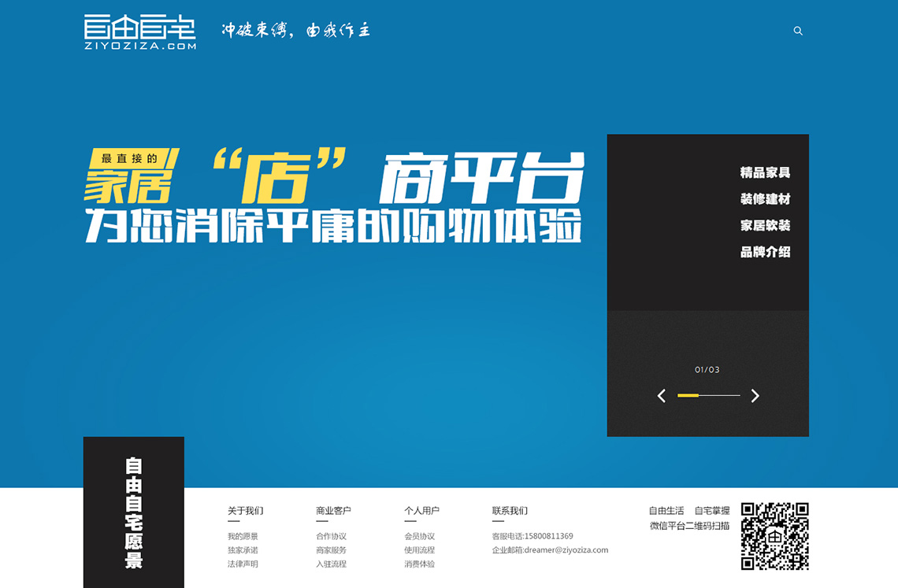Select 品牌介绍 in the side menu
The height and width of the screenshot is (588, 898).
[x=765, y=252]
